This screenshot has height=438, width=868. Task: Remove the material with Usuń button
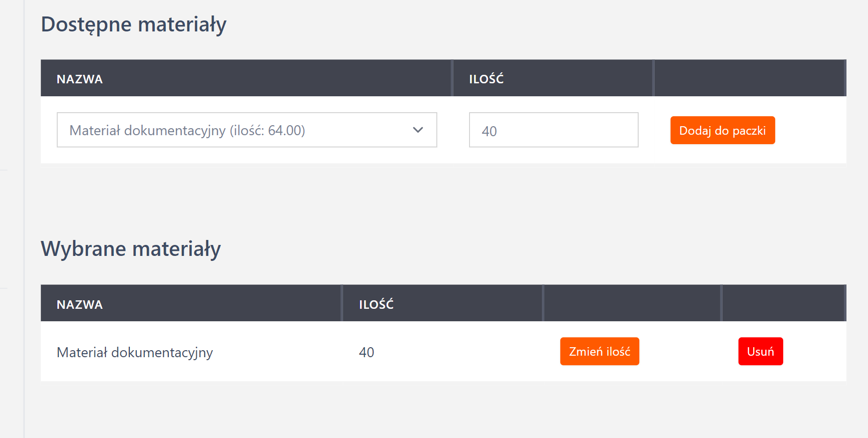[x=760, y=352]
